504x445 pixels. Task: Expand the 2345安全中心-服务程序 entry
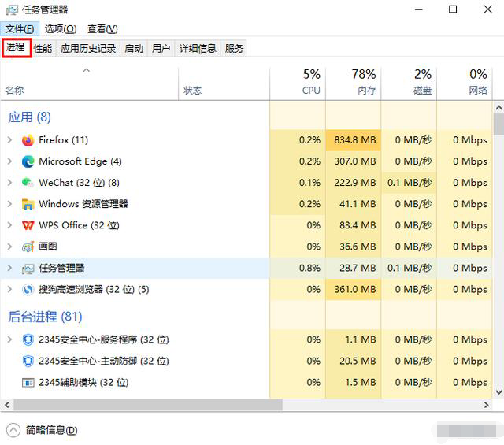[9, 339]
